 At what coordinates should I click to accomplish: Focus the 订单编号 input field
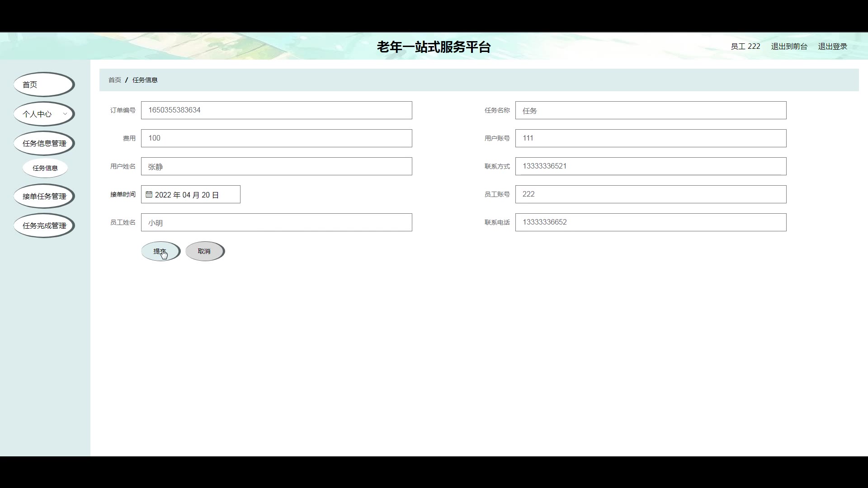[x=276, y=110]
